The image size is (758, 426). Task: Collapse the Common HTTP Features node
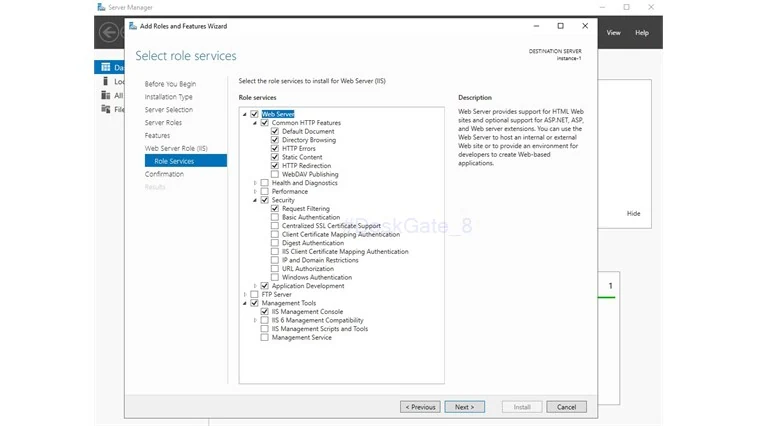255,123
